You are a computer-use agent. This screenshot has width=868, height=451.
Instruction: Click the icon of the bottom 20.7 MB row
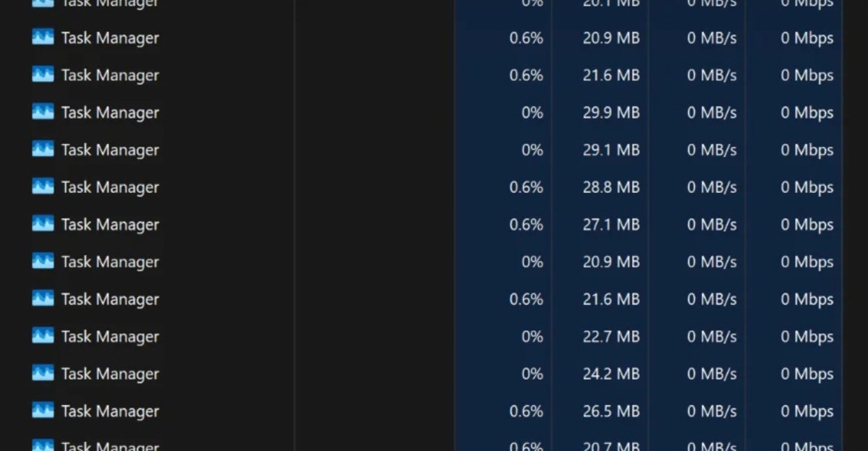(43, 445)
